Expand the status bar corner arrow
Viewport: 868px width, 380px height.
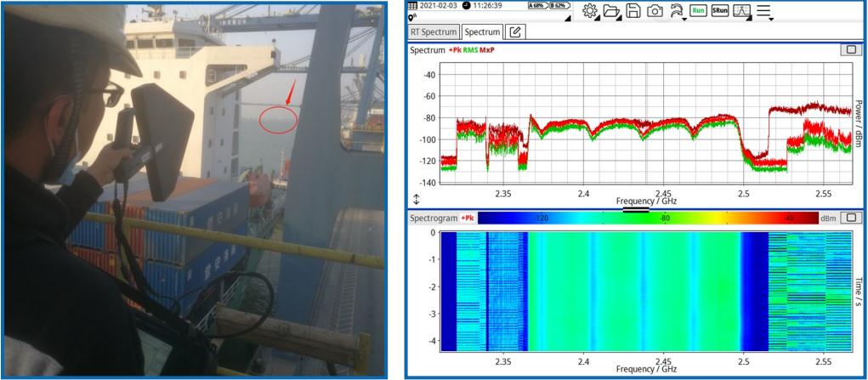coord(567,17)
